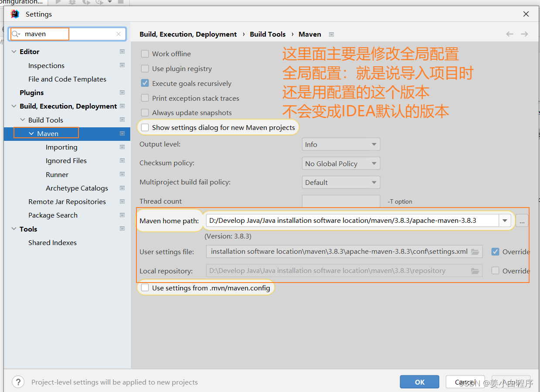The width and height of the screenshot is (540, 392).
Task: Click project-level icon on Ignored Files row
Action: coord(122,160)
